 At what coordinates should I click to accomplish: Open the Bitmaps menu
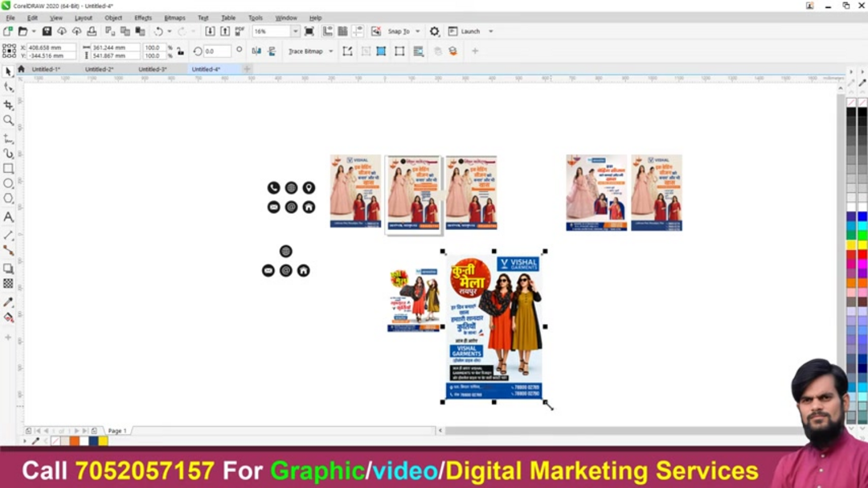point(174,18)
